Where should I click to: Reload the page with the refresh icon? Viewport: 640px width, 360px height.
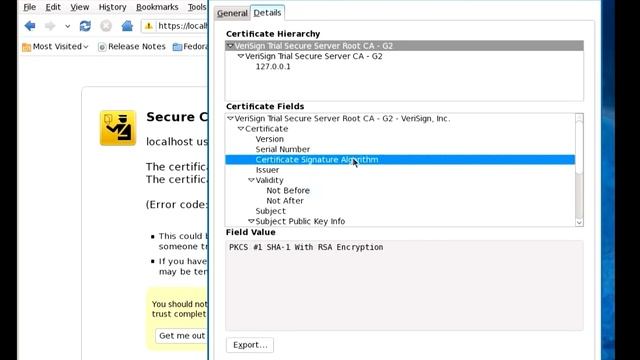pos(85,26)
